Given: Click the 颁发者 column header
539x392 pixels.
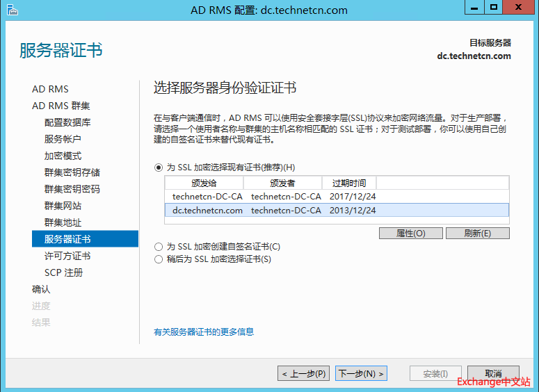Looking at the screenshot, I should [x=282, y=183].
